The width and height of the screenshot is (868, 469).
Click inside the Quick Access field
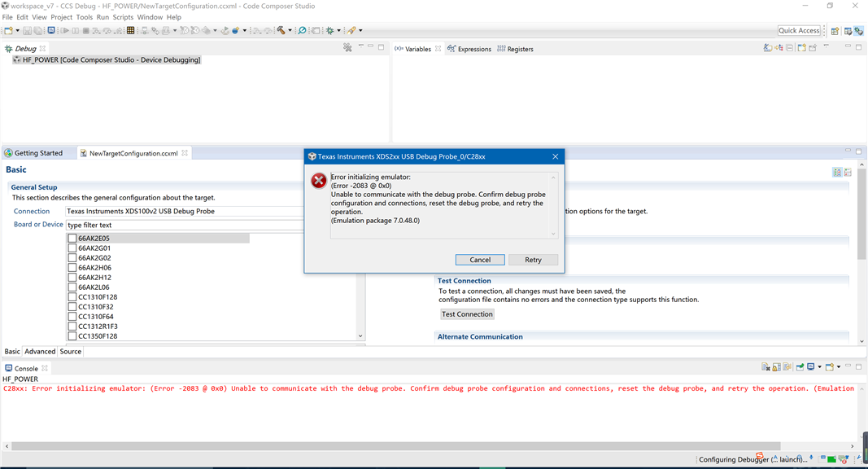point(799,30)
